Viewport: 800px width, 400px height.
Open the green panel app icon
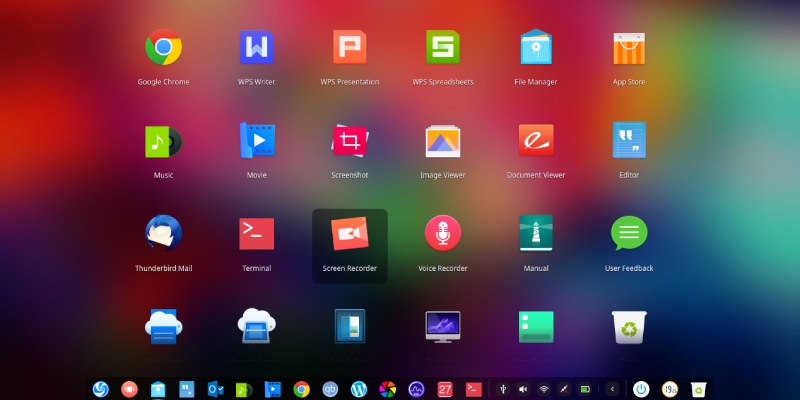[x=536, y=327]
